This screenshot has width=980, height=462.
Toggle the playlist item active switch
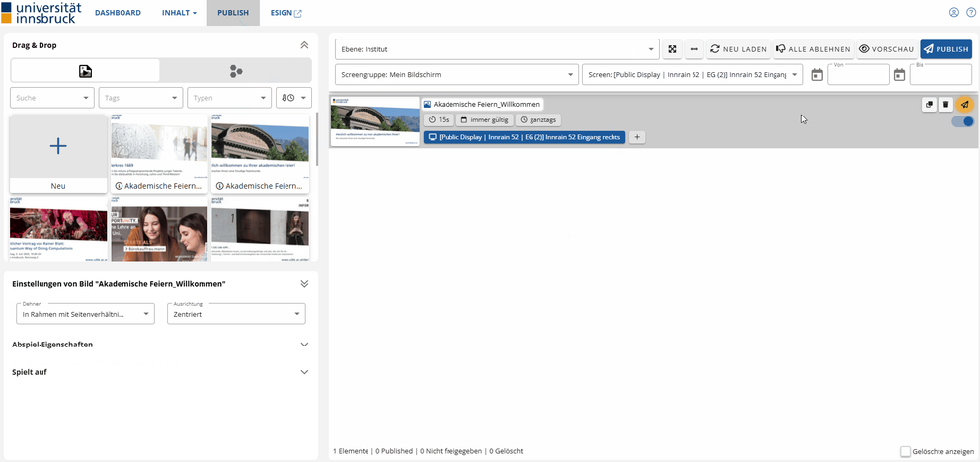[962, 121]
